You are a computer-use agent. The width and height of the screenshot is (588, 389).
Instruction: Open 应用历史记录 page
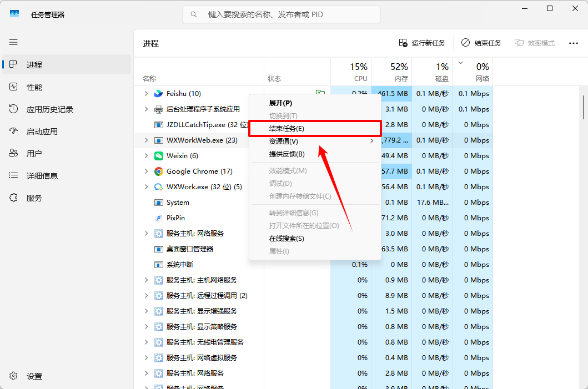click(x=67, y=109)
